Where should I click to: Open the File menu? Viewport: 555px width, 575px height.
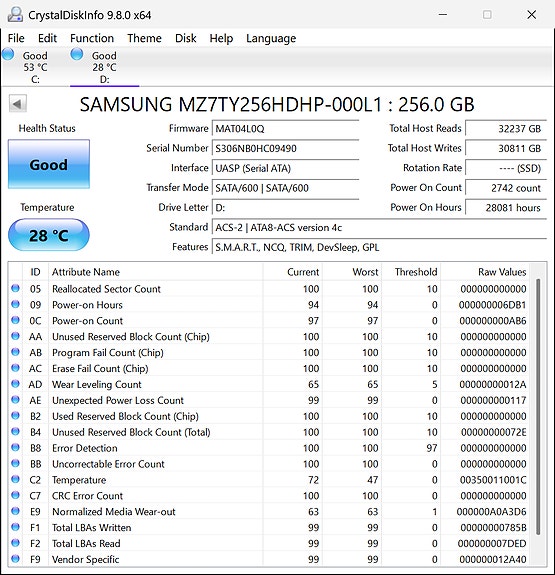pos(16,38)
